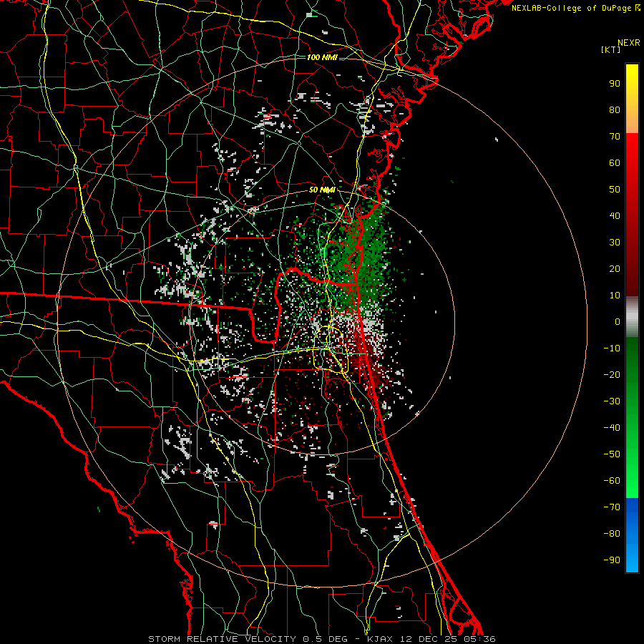
Task: Click the NEXR label above the legend
Action: (x=629, y=43)
